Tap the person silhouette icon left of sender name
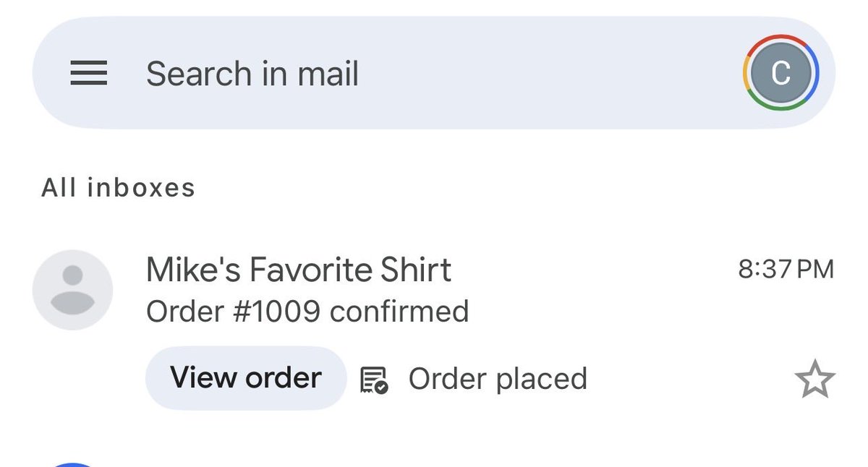 click(72, 290)
